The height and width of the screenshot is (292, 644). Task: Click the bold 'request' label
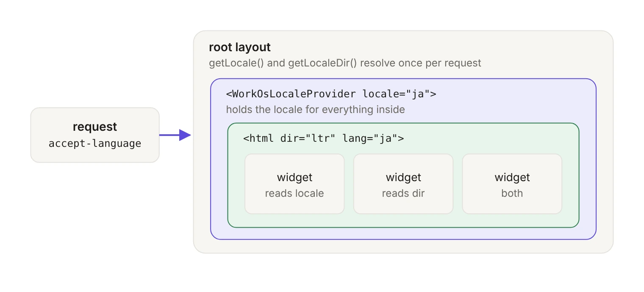click(x=95, y=127)
